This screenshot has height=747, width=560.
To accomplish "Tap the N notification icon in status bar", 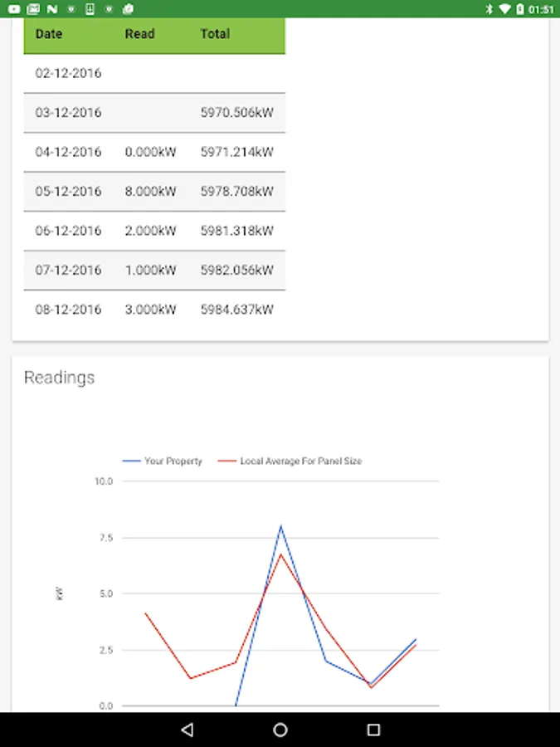I will pos(52,9).
